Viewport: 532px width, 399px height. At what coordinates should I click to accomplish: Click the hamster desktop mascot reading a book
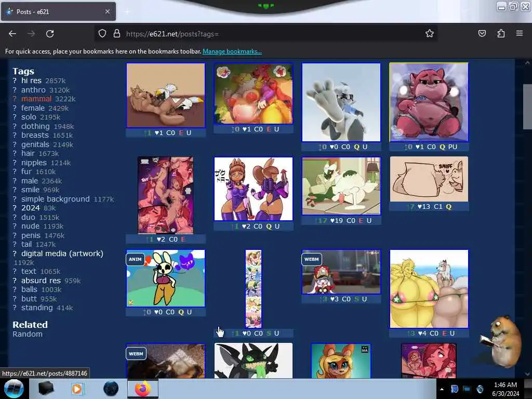point(501,342)
